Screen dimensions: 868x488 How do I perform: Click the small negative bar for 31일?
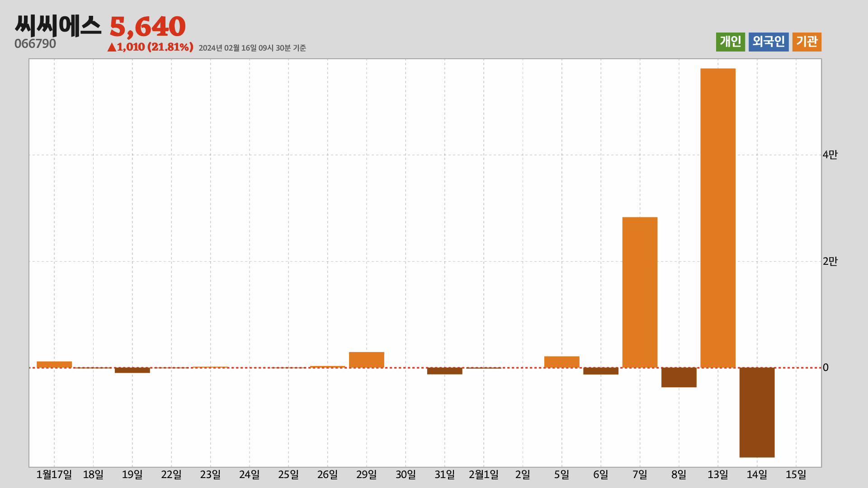coord(444,371)
